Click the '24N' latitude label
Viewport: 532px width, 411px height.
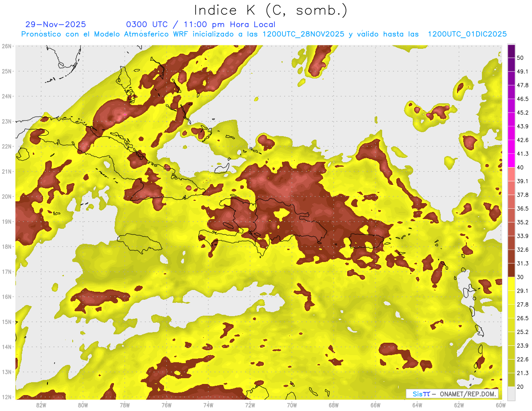click(7, 96)
